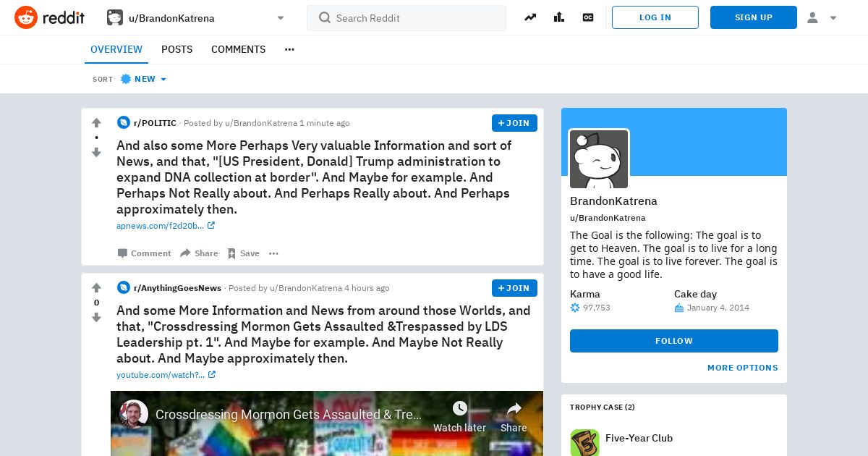Click u/BrandonKatrena author link, 4 hours ago post
The width and height of the screenshot is (868, 456).
tap(306, 288)
